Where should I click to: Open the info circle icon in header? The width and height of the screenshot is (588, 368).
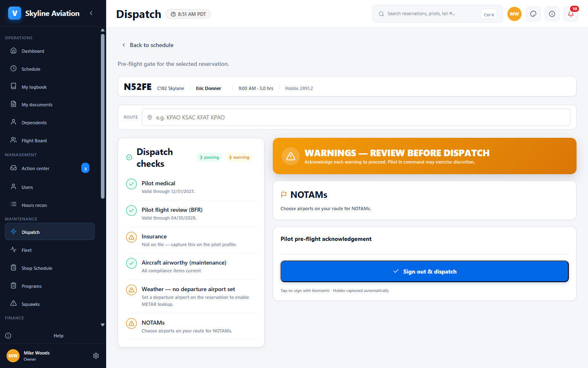552,14
